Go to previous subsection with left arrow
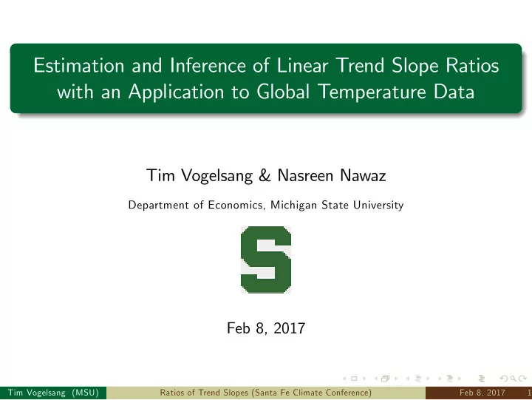532x400 pixels. point(408,379)
